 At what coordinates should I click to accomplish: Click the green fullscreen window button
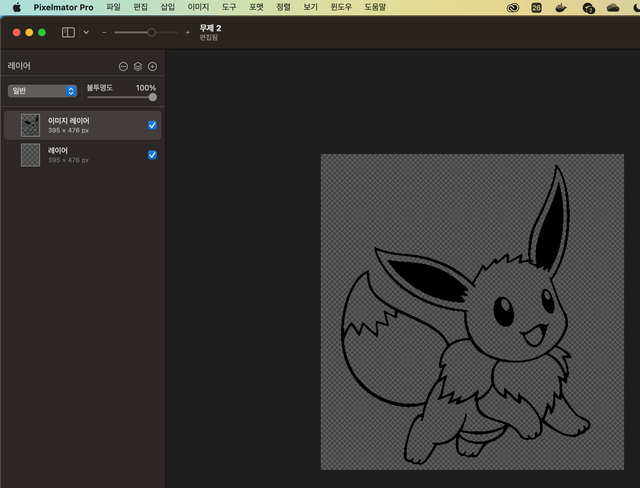[42, 33]
